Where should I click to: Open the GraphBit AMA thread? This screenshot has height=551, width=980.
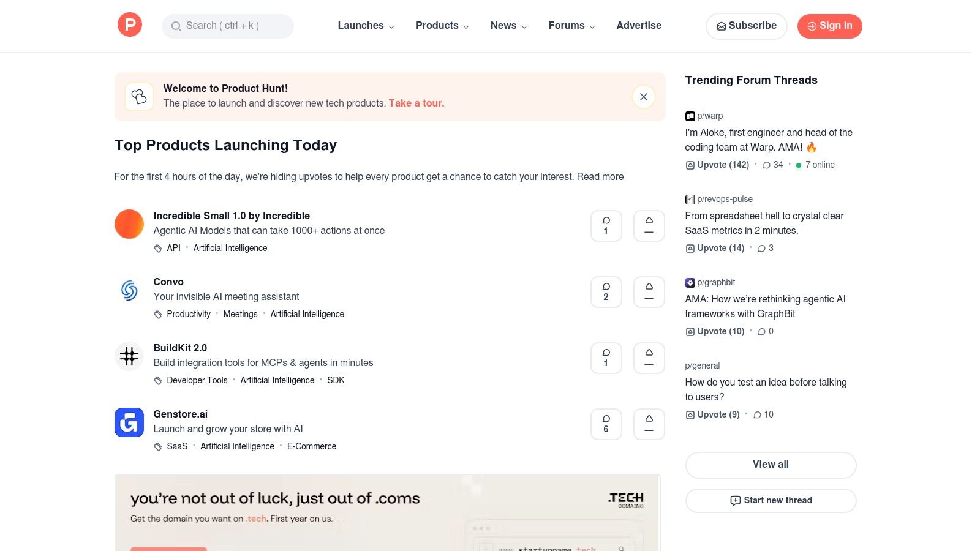click(x=766, y=306)
